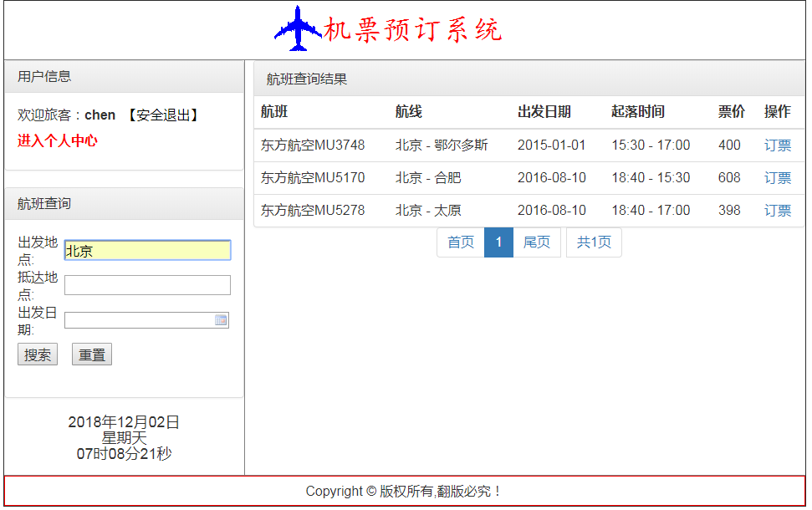Select page 1 in pagination

click(498, 242)
